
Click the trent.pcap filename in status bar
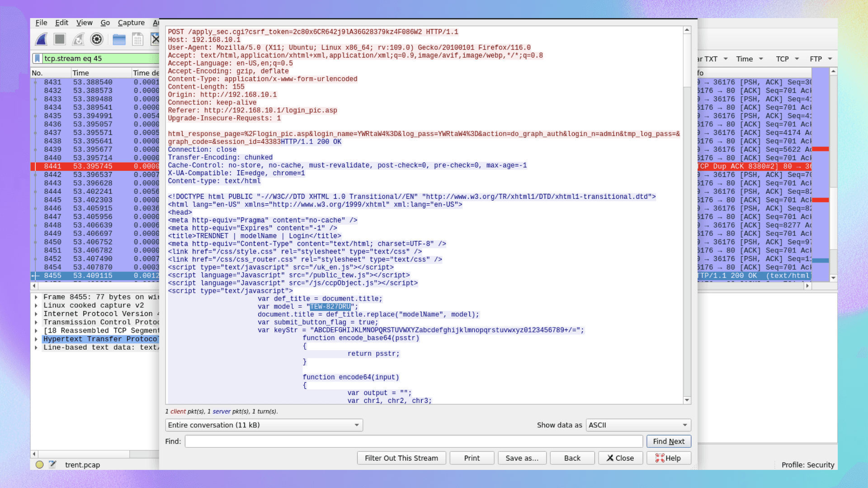[82, 465]
